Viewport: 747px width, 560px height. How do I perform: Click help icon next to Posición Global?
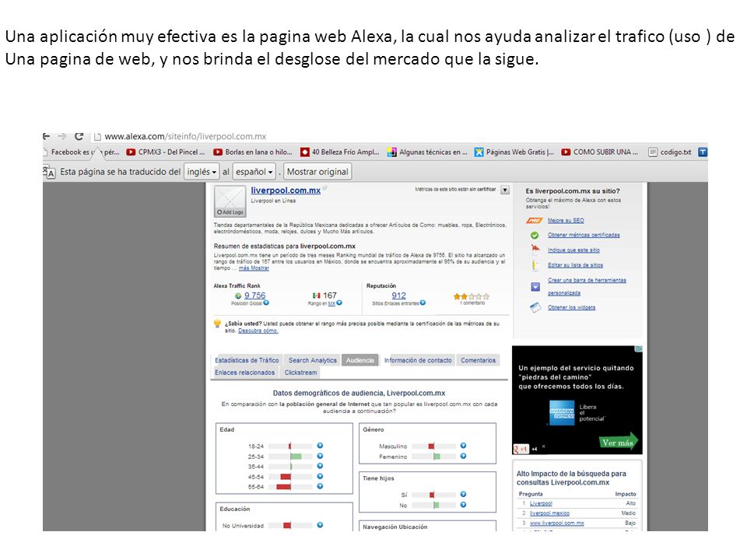[x=266, y=303]
